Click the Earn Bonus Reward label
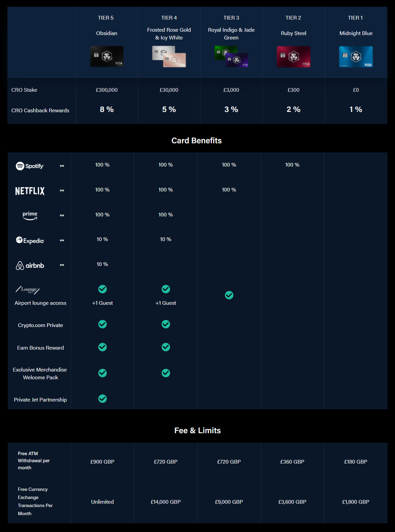395x532 pixels. tap(40, 348)
